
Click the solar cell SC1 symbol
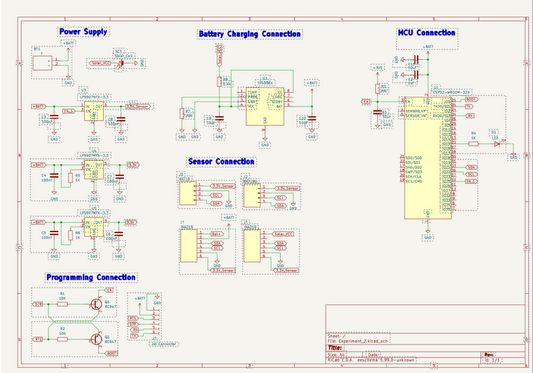tap(120, 64)
